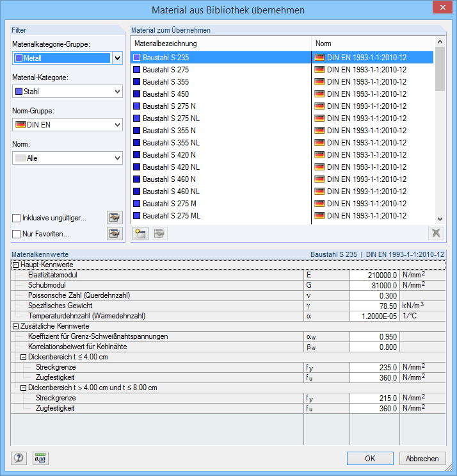Open the Norm-Gruppe dropdown showing DIN EN
The height and width of the screenshot is (476, 457).
click(x=67, y=125)
